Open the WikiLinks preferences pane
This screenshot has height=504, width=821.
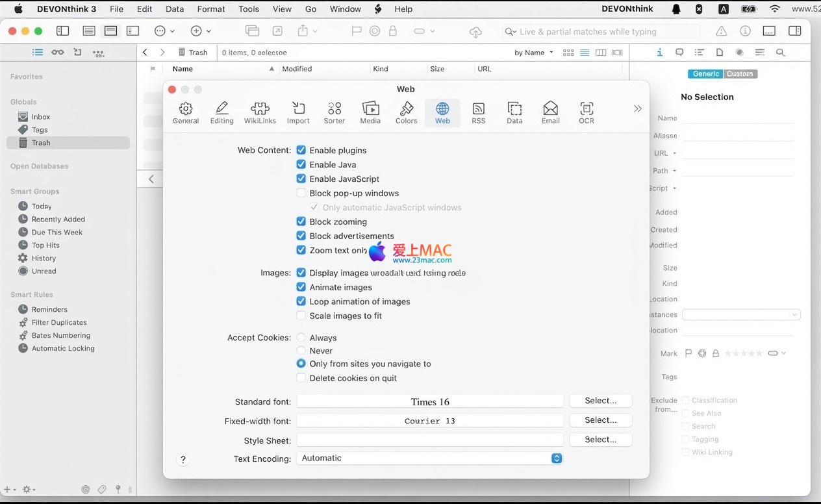point(260,112)
